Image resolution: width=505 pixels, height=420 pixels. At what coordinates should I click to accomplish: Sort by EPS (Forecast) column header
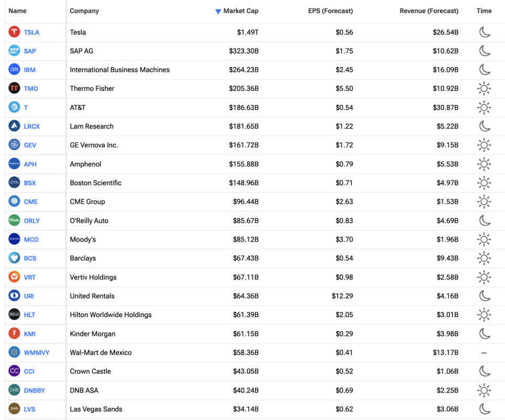tap(330, 11)
